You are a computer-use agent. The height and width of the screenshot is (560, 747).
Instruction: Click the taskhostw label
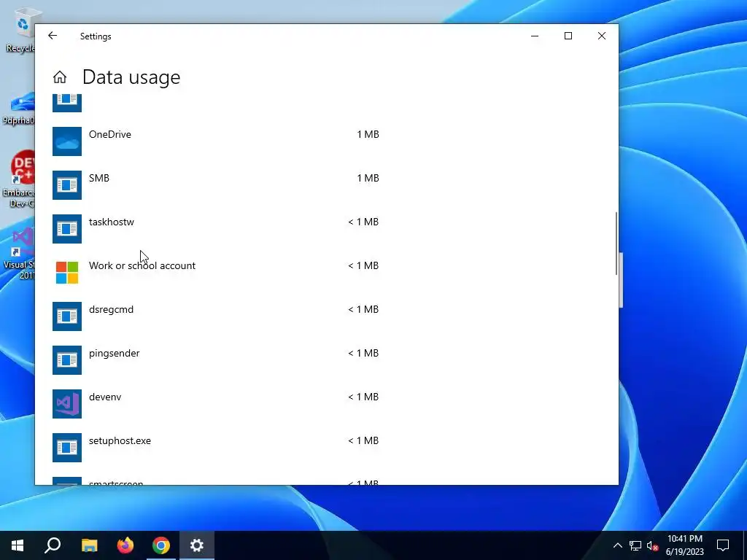pos(112,222)
